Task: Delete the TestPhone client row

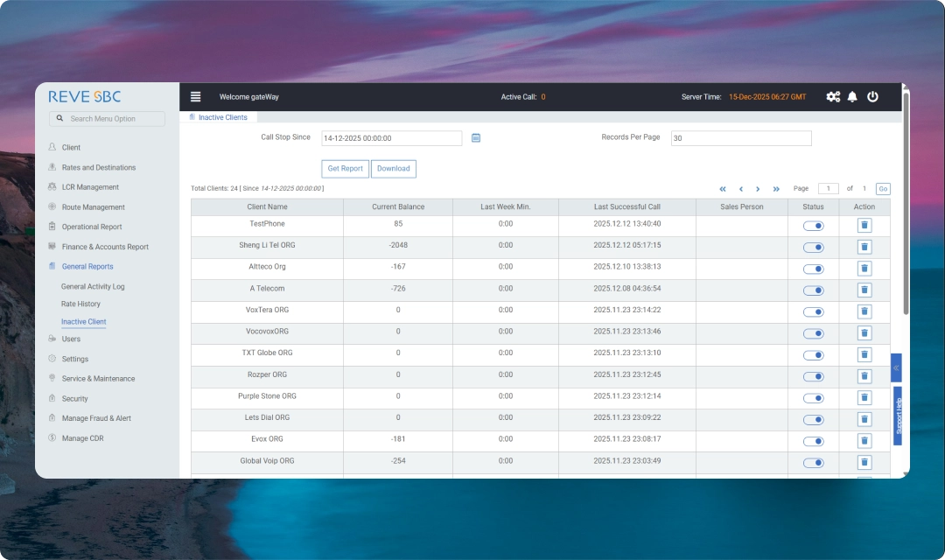Action: coord(864,225)
